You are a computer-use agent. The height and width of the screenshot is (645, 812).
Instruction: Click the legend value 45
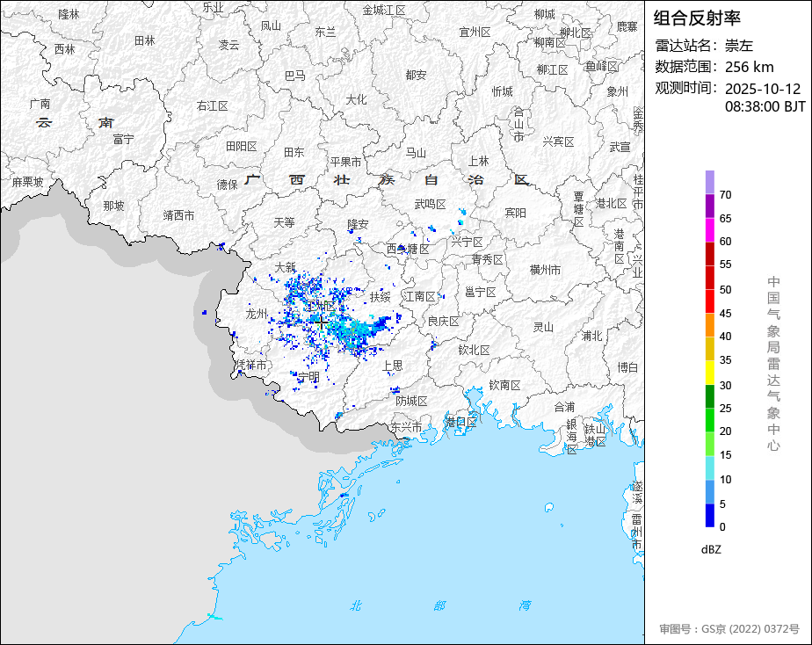click(726, 313)
